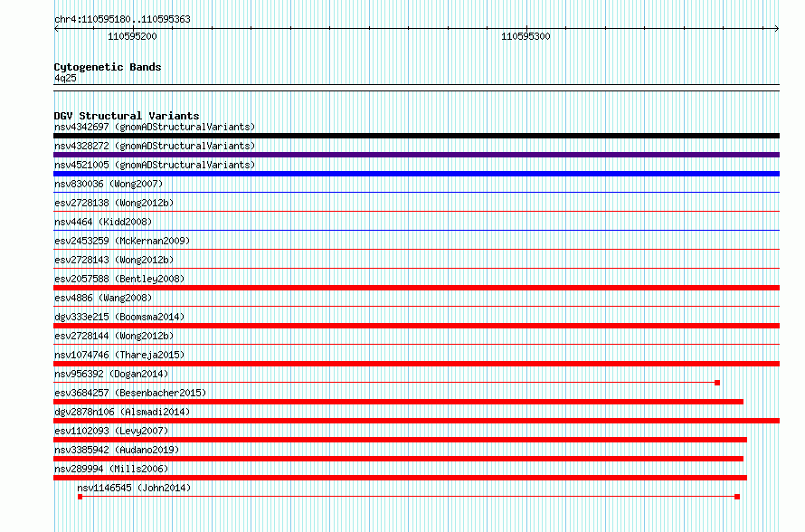This screenshot has width=805, height=532.
Task: Select the red esv2057588 variant bar
Action: [416, 288]
